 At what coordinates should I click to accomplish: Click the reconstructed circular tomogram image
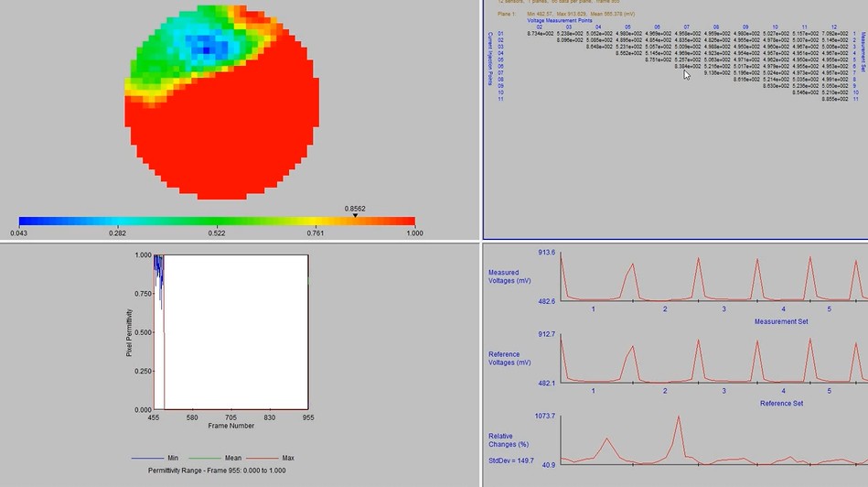[221, 103]
